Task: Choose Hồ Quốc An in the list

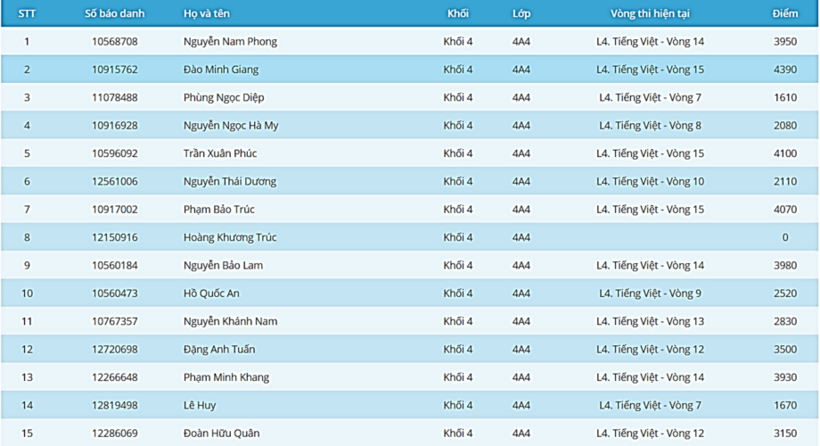Action: (x=212, y=294)
